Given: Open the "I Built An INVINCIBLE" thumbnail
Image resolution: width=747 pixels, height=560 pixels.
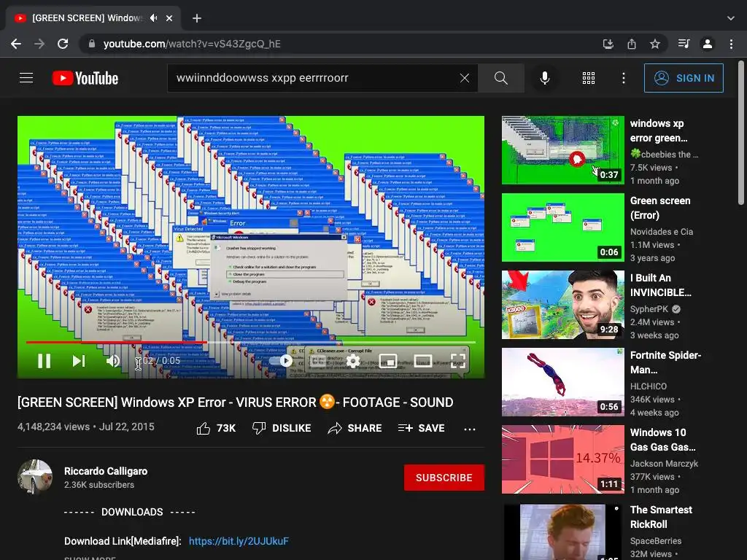Looking at the screenshot, I should (563, 305).
